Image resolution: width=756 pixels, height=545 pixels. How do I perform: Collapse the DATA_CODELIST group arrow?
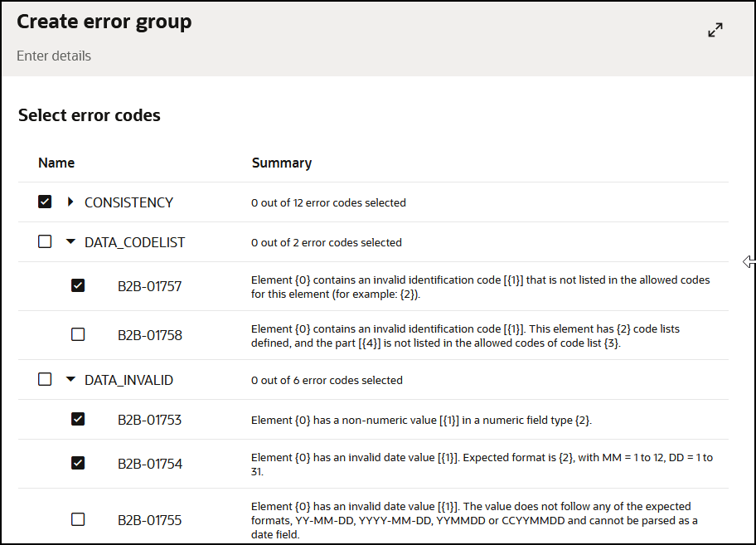(x=70, y=241)
